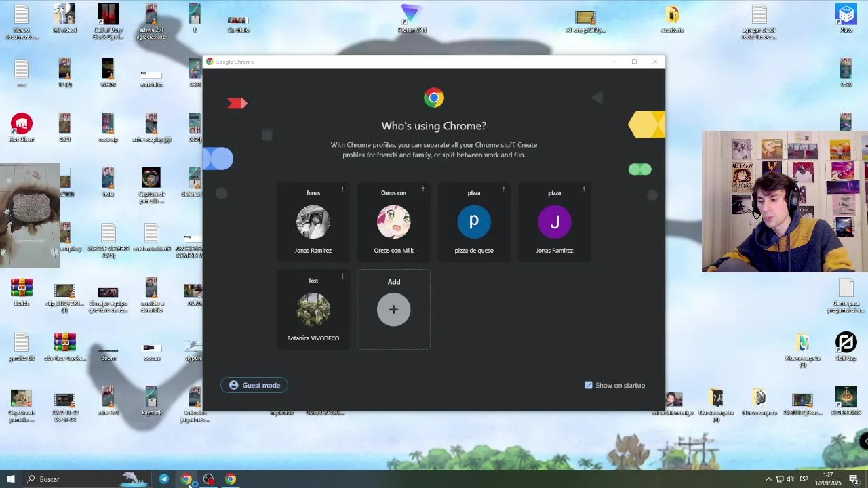
Task: Open the Riot Client desktop shortcut
Action: click(22, 127)
